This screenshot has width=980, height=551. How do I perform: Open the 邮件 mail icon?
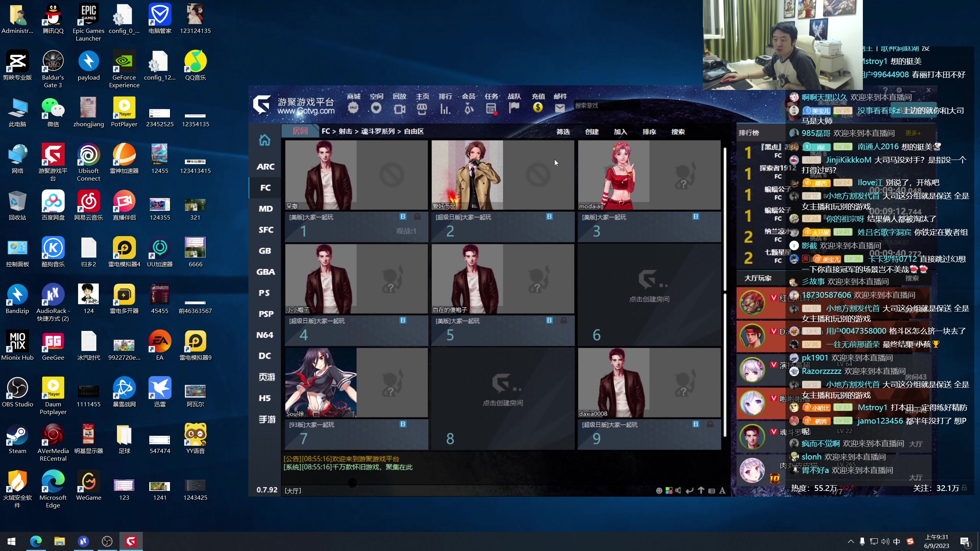[560, 104]
